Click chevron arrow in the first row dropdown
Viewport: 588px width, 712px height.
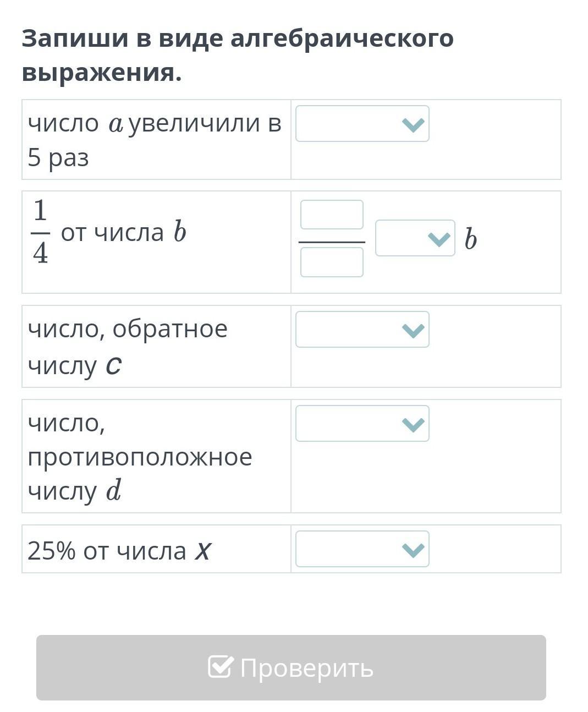coord(413,125)
